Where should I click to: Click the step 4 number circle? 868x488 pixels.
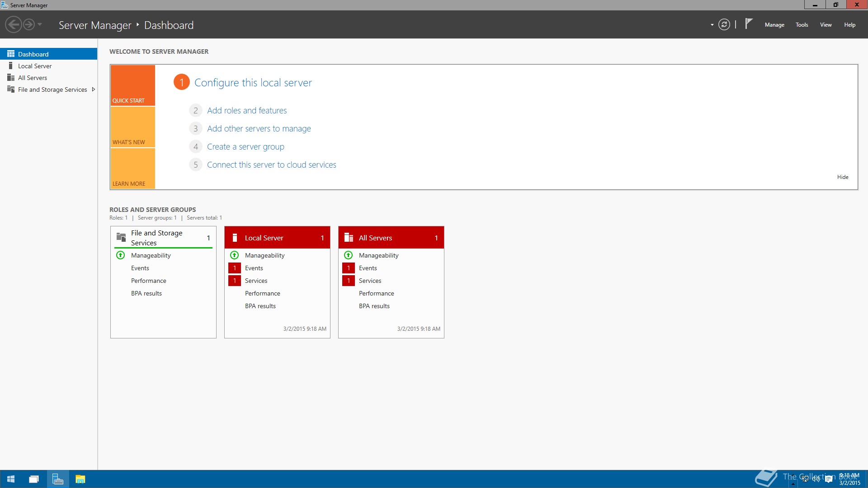[195, 146]
